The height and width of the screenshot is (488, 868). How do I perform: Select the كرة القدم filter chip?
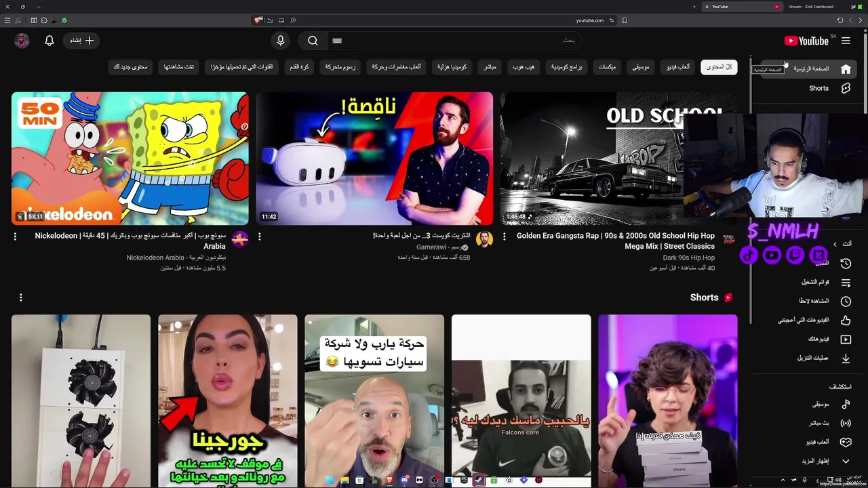[x=299, y=67]
